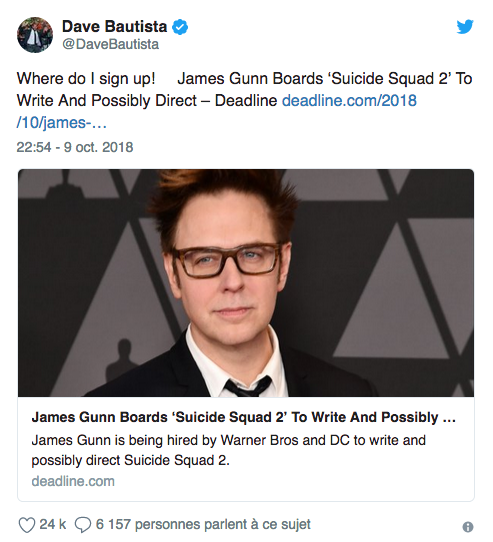Click the speech bubble reply icon

[x=83, y=525]
